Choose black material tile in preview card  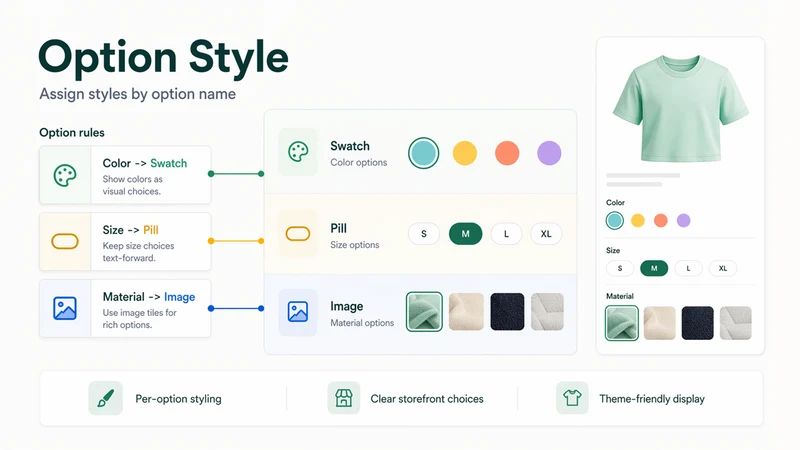pyautogui.click(x=697, y=323)
